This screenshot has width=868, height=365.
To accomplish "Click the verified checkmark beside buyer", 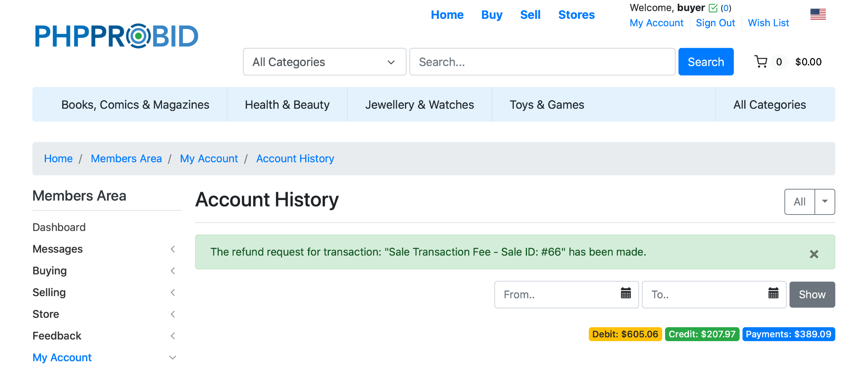I will [713, 8].
